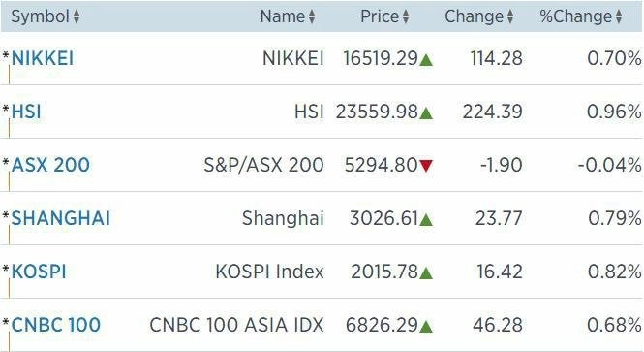Click green up arrow next to NIKKEI price

click(x=426, y=60)
